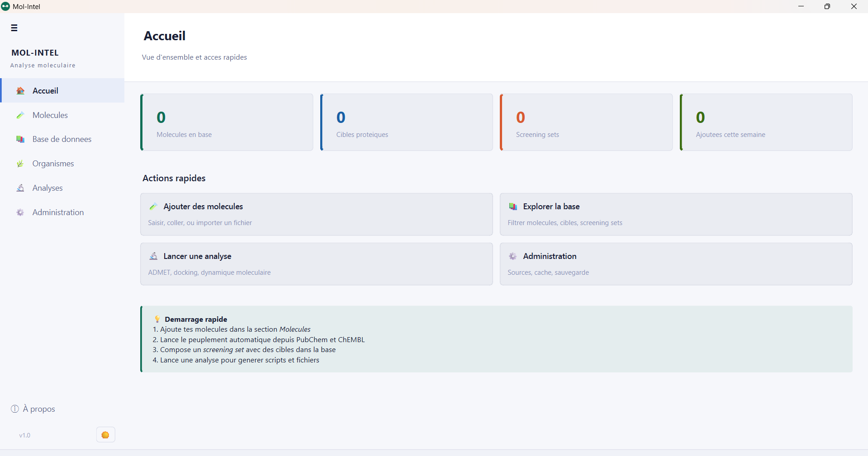
Task: Click the 'Analyse moleculaire' tagline
Action: pyautogui.click(x=43, y=66)
